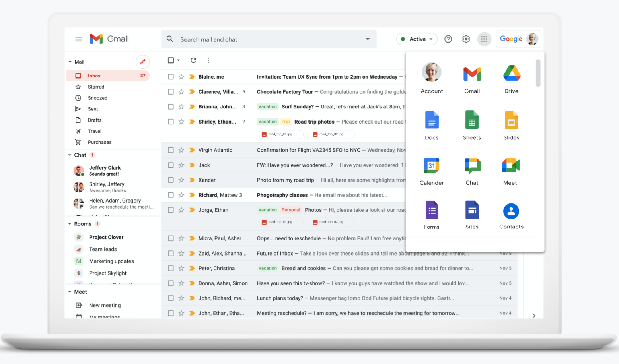Click the Search mail and chat field
This screenshot has height=364, width=619.
tap(269, 39)
